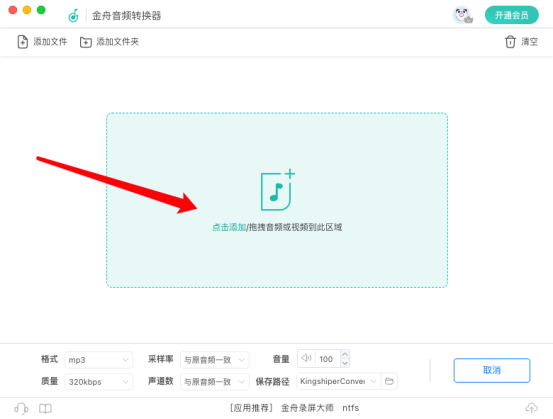
Task: Open customer support headset icon
Action: point(21,408)
